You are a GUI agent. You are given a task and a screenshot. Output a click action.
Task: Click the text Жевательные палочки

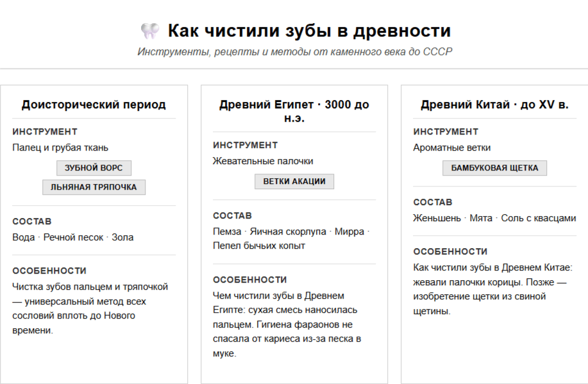pyautogui.click(x=263, y=162)
